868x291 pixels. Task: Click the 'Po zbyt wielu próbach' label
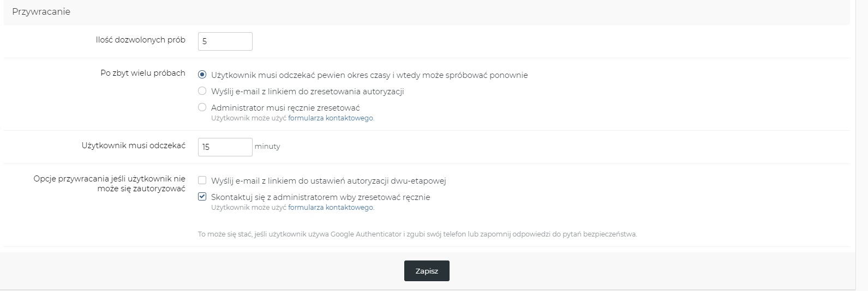coord(143,73)
